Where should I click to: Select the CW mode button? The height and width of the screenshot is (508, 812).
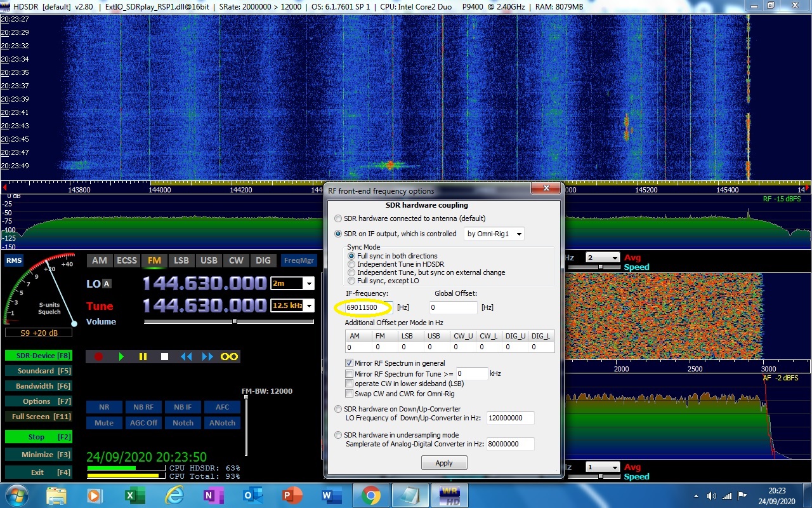[x=236, y=260]
